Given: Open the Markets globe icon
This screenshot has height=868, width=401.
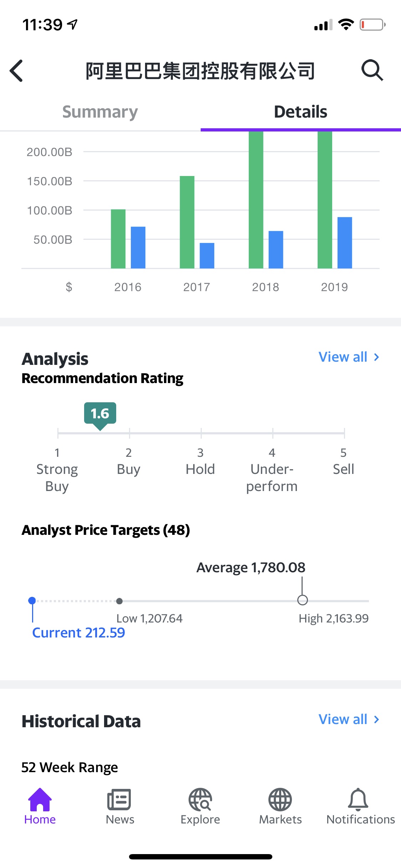Looking at the screenshot, I should (x=280, y=800).
